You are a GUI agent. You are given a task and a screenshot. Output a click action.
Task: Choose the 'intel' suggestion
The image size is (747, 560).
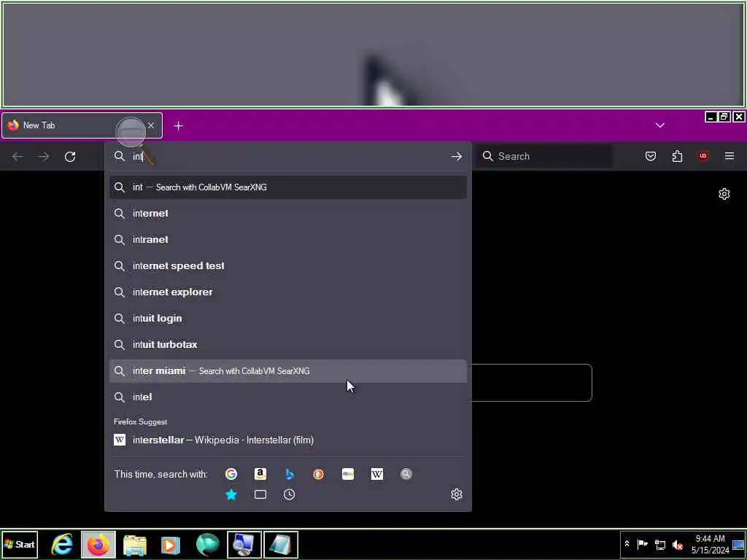(288, 397)
